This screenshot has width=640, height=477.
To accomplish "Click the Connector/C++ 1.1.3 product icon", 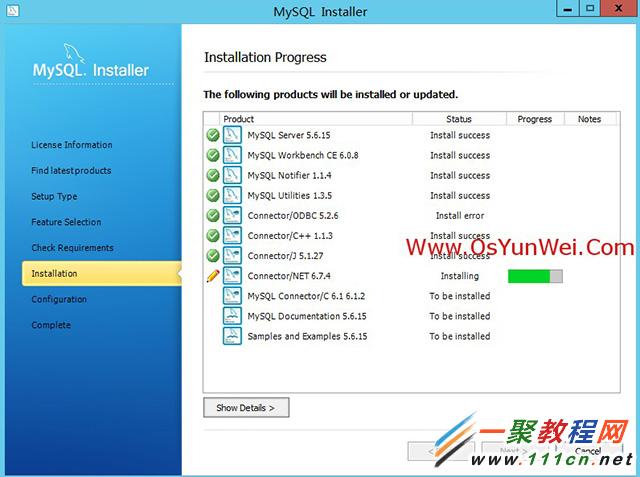I will click(x=232, y=235).
